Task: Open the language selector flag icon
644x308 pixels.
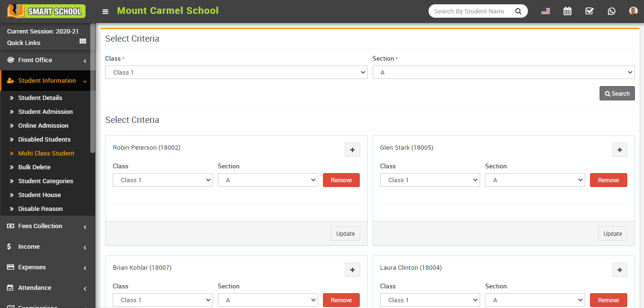Action: (x=545, y=11)
